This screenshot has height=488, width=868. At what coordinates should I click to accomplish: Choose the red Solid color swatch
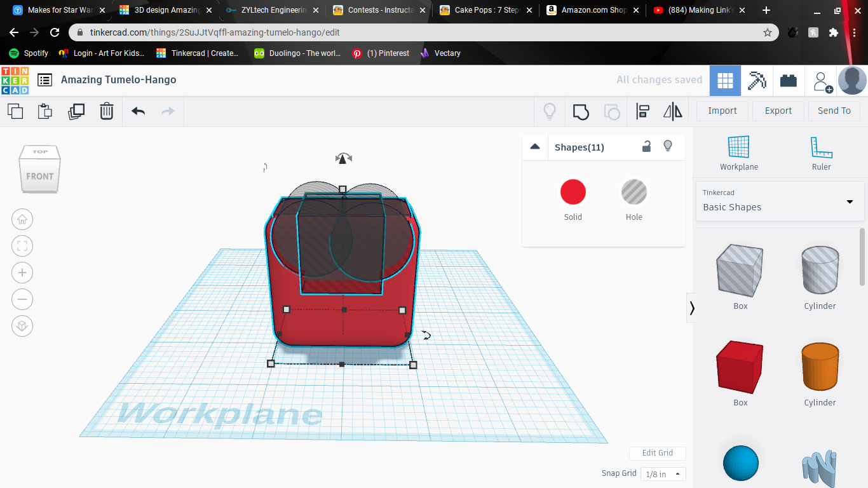[573, 193]
